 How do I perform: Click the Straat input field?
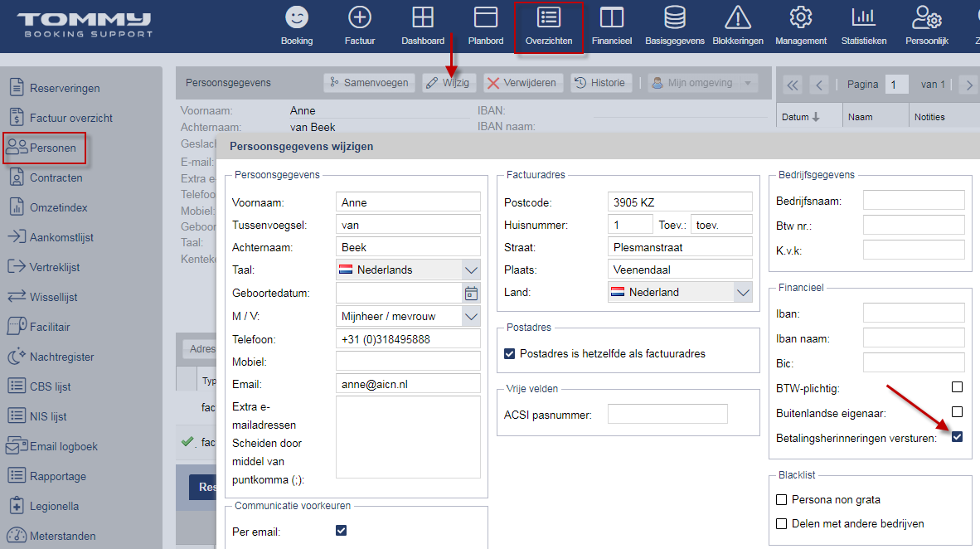(680, 248)
